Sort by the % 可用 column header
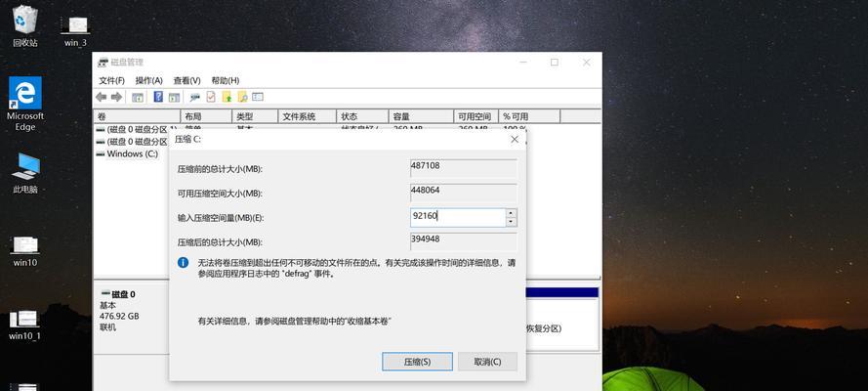The image size is (868, 391). pyautogui.click(x=529, y=116)
